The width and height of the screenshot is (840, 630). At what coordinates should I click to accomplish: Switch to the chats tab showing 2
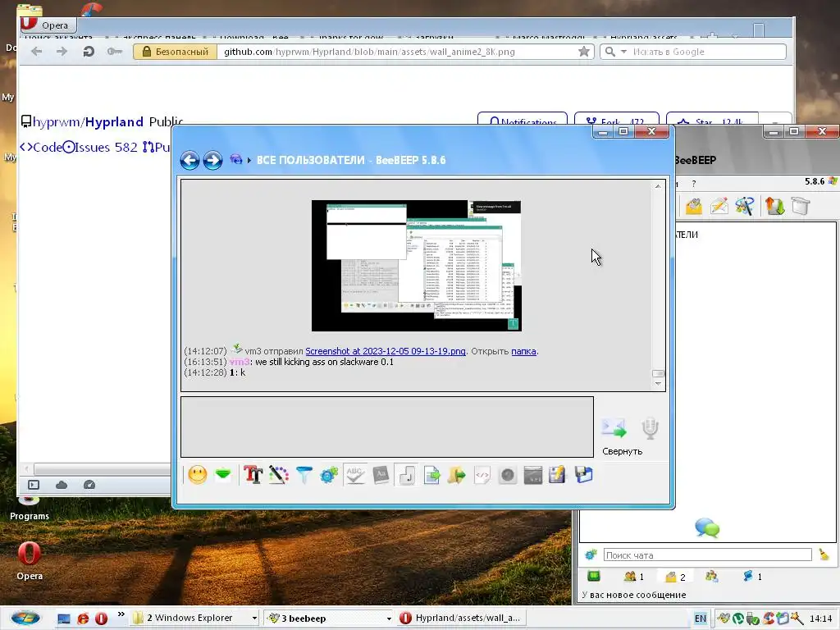(x=676, y=577)
